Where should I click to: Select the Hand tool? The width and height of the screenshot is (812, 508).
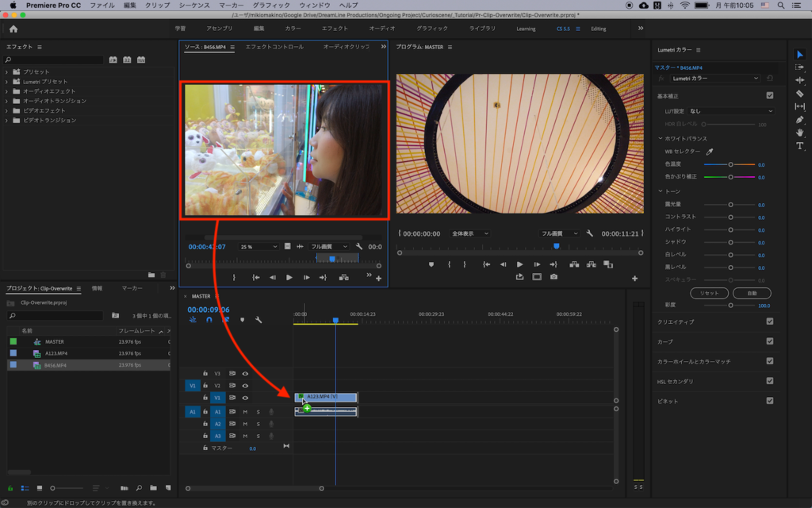point(799,132)
